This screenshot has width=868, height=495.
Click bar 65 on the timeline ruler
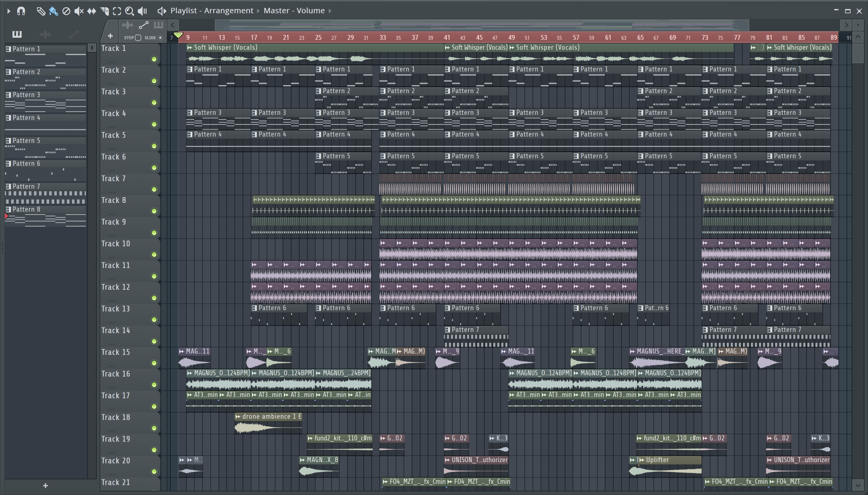640,37
